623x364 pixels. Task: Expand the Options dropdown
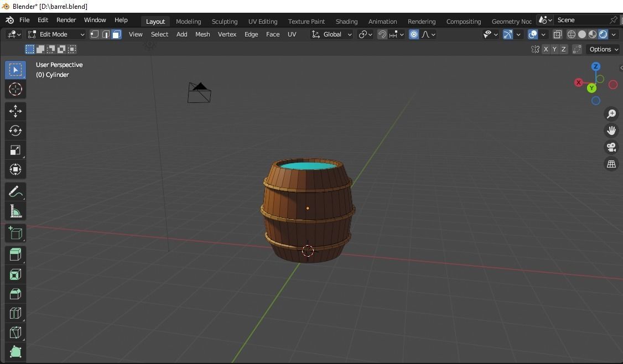[604, 49]
